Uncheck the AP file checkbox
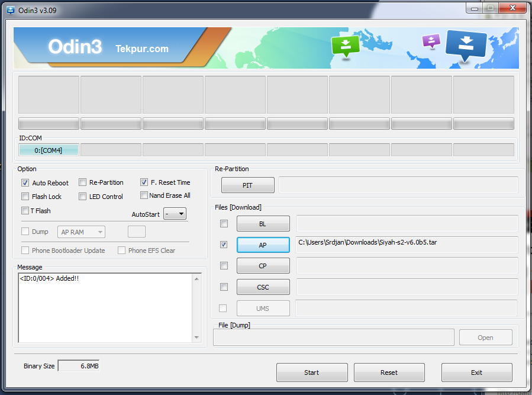The width and height of the screenshot is (532, 395). pos(224,245)
